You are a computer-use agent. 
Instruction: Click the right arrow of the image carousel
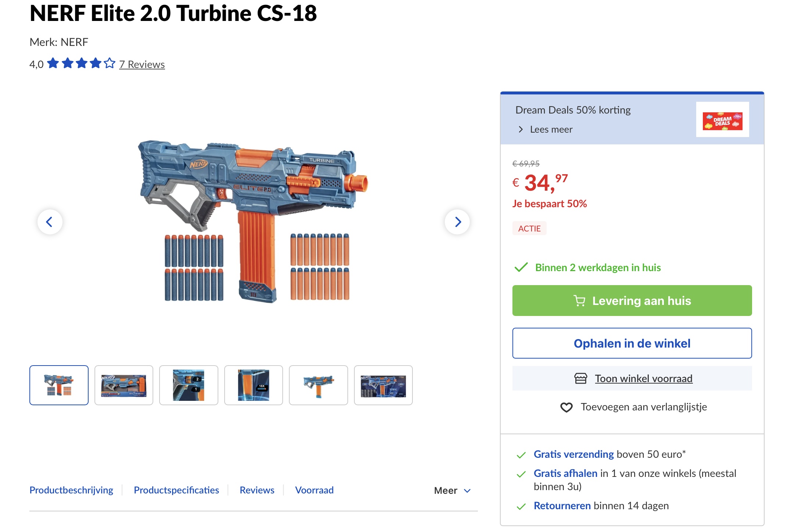point(458,222)
